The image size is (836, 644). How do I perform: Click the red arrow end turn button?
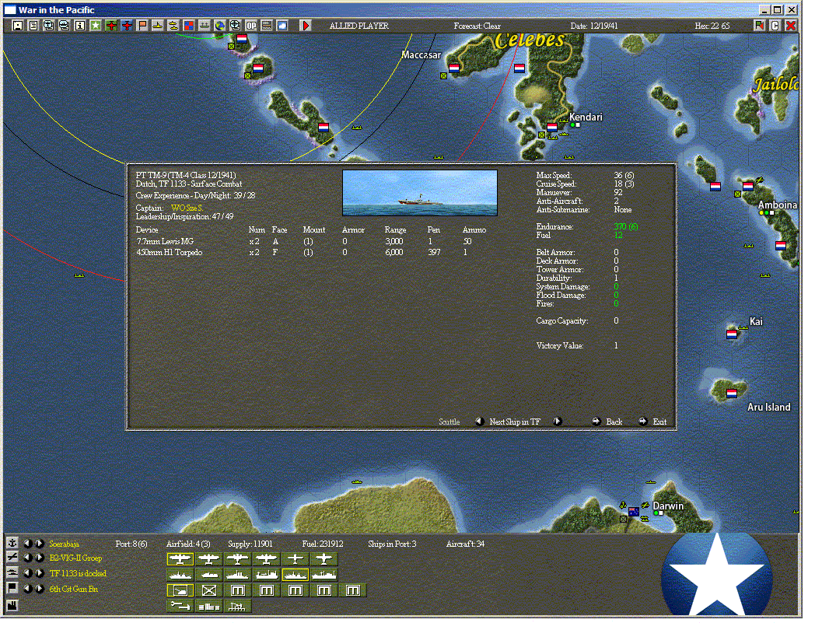[x=306, y=25]
